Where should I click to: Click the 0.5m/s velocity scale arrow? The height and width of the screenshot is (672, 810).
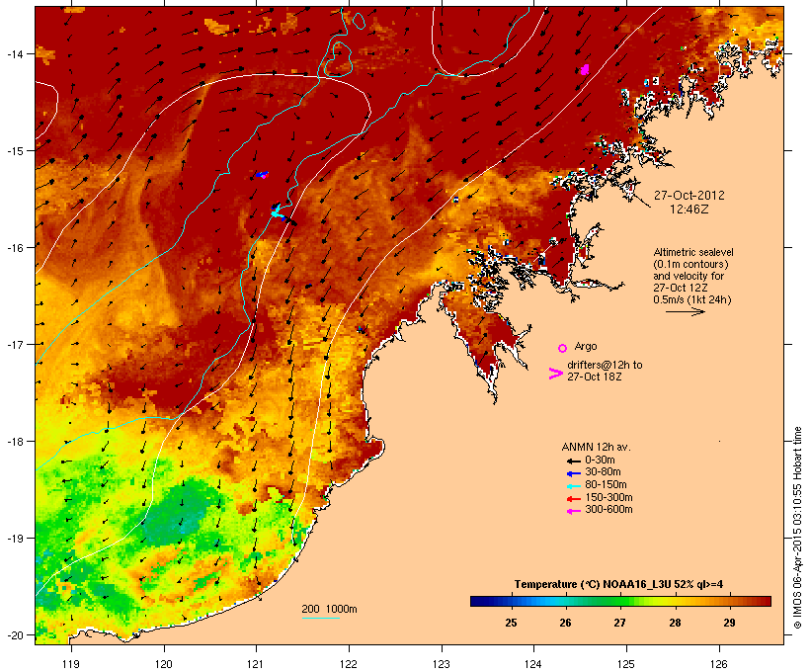click(685, 311)
